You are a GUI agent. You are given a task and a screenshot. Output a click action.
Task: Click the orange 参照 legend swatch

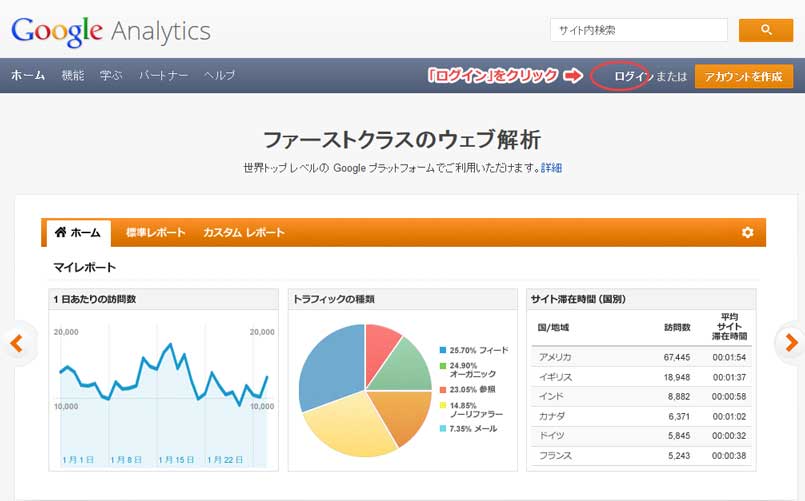pos(443,390)
